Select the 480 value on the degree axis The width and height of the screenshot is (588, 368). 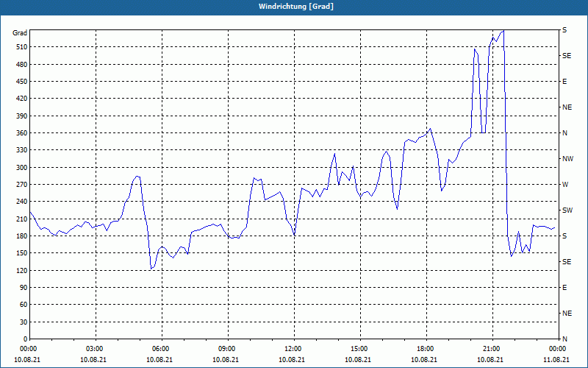tap(22, 64)
